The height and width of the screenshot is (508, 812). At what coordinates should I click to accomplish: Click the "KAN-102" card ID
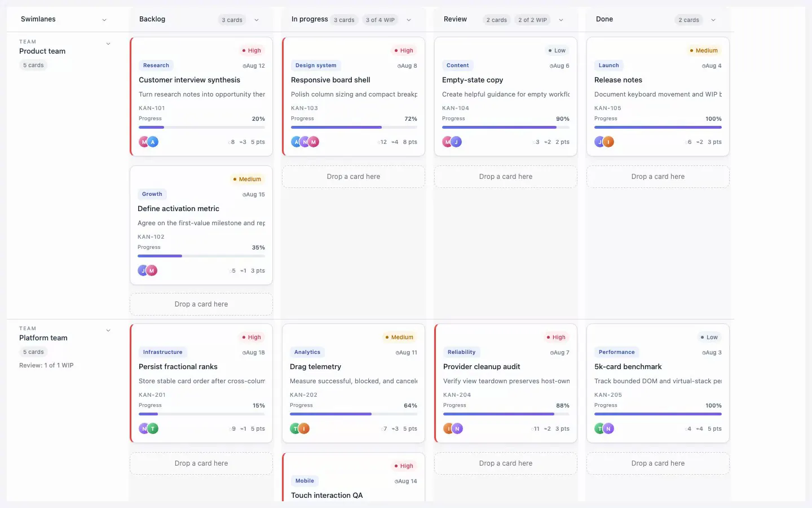click(x=151, y=237)
